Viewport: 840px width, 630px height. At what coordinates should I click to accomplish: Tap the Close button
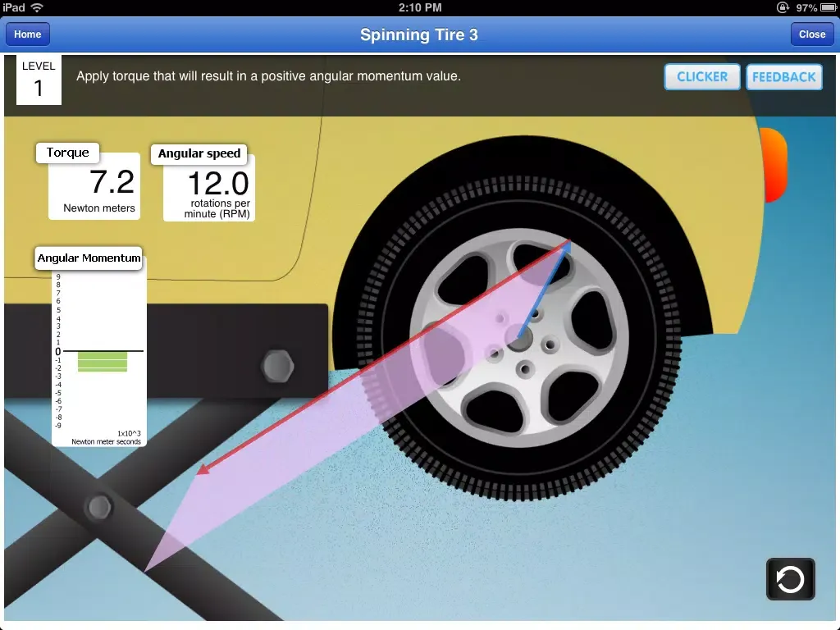pos(811,34)
